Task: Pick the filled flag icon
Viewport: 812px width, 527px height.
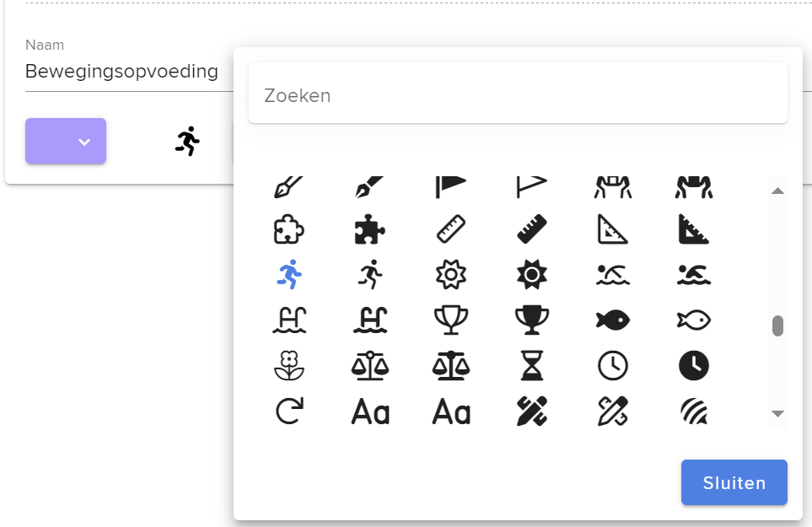Action: pyautogui.click(x=450, y=187)
